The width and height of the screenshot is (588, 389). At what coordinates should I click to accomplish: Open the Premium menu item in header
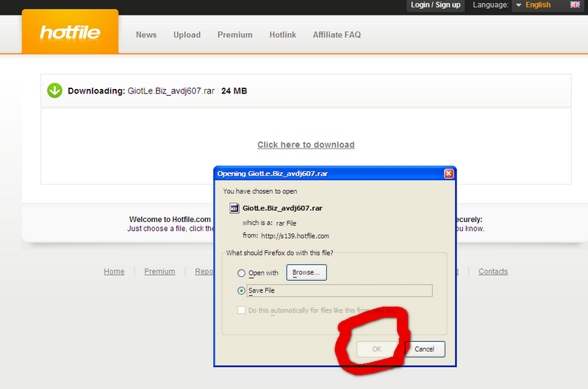[x=234, y=35]
